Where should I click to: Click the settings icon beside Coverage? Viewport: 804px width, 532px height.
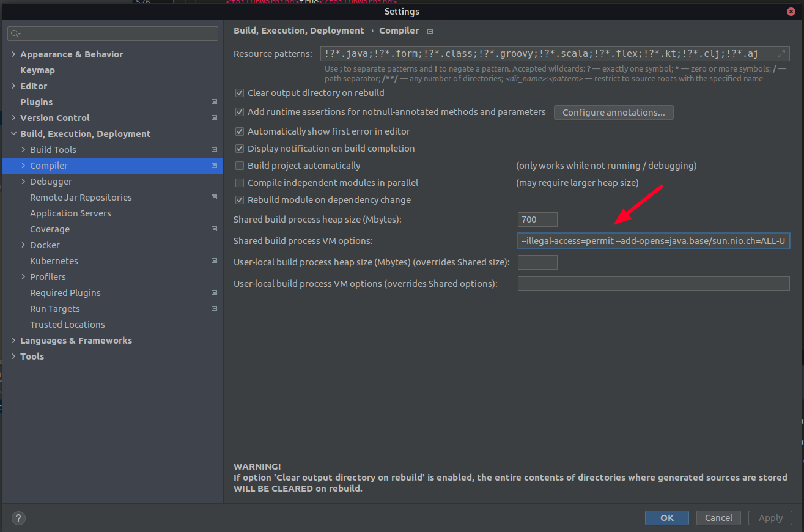213,229
